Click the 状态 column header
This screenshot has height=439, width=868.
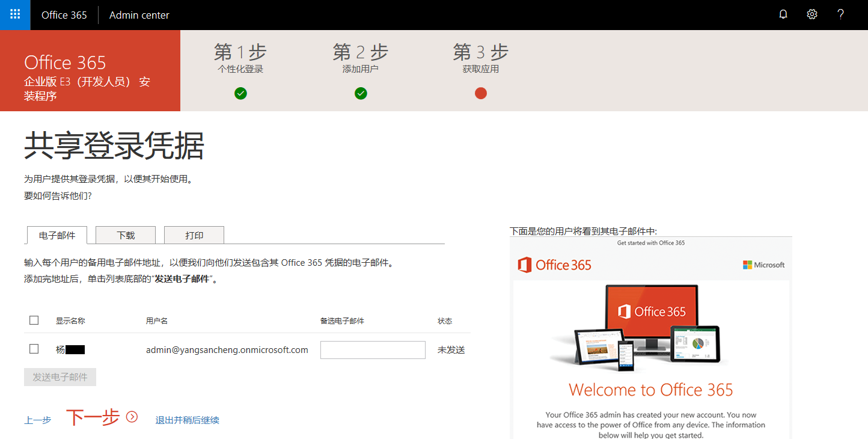445,321
